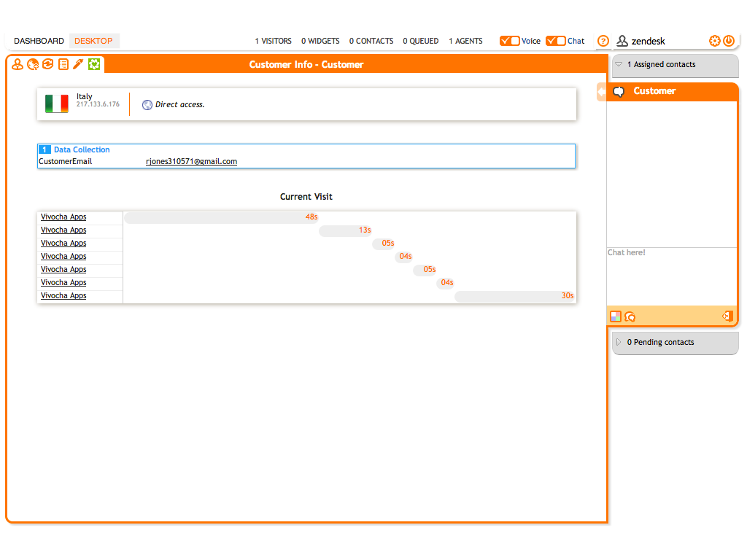Collapse the Assigned contacts section
Viewport: 747px width, 560px height.
[x=619, y=65]
